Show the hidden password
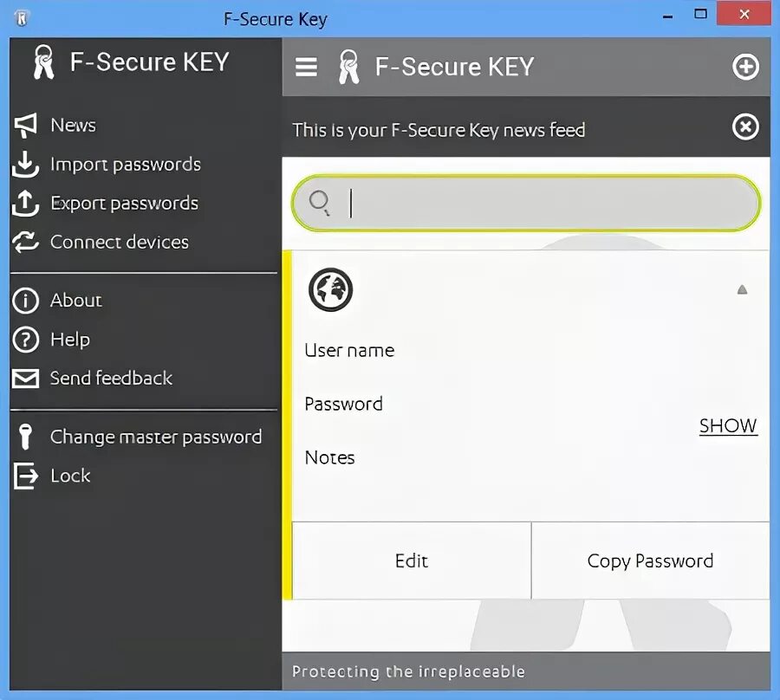Image resolution: width=780 pixels, height=700 pixels. [728, 426]
